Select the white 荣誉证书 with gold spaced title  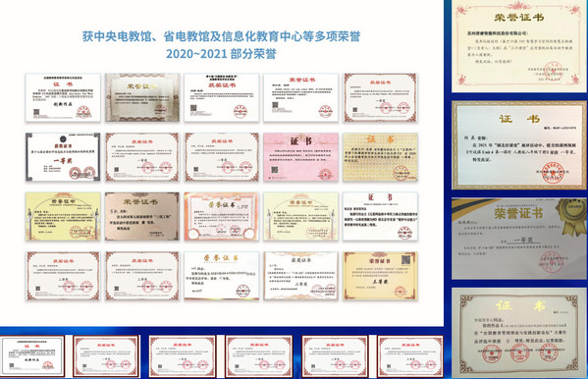[221, 276]
